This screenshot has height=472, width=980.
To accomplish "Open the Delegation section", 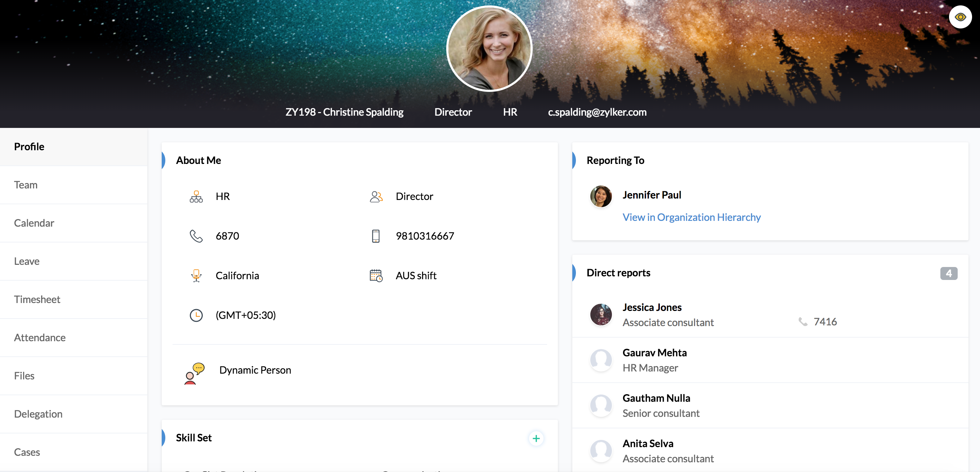I will [38, 414].
